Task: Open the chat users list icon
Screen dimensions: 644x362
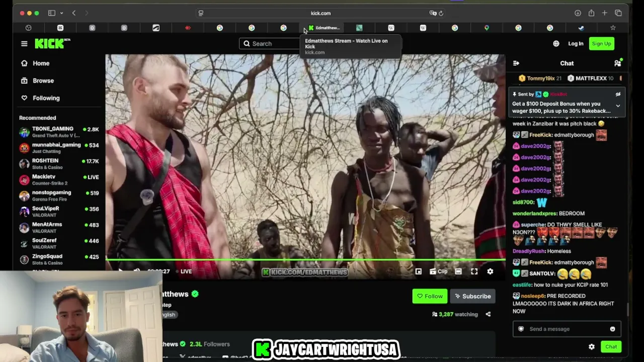Action: coord(617,63)
